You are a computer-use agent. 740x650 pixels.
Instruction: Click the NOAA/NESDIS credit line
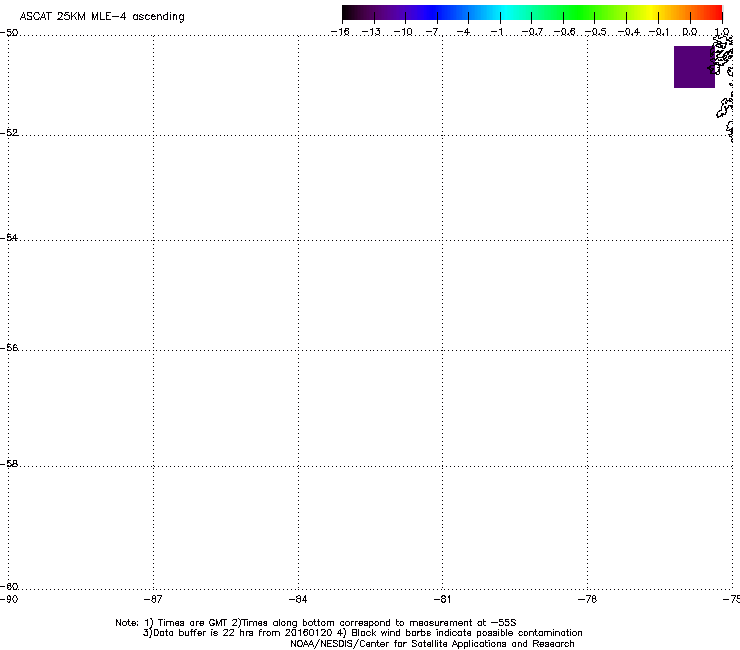click(x=432, y=644)
